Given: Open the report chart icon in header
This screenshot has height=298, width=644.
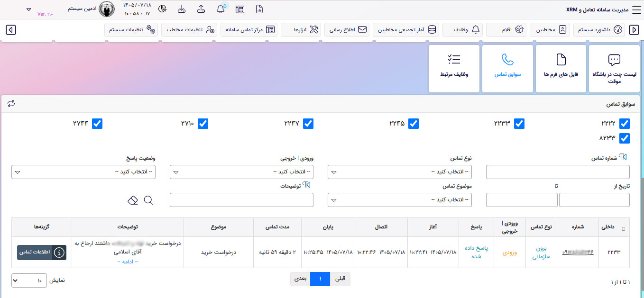Looking at the screenshot, I should pos(259,9).
